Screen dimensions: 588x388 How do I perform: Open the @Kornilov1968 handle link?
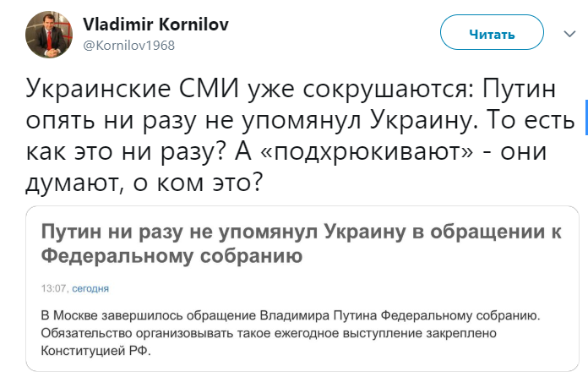[x=128, y=46]
